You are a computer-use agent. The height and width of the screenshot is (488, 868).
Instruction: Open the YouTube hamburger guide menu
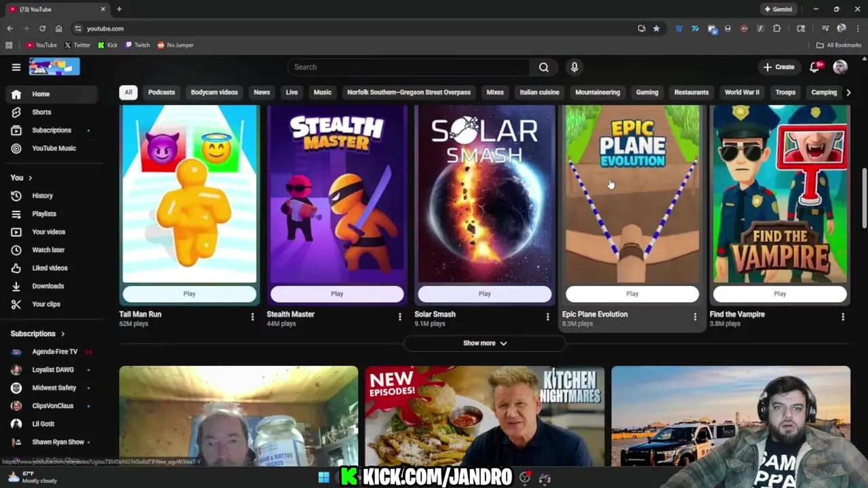pyautogui.click(x=16, y=67)
